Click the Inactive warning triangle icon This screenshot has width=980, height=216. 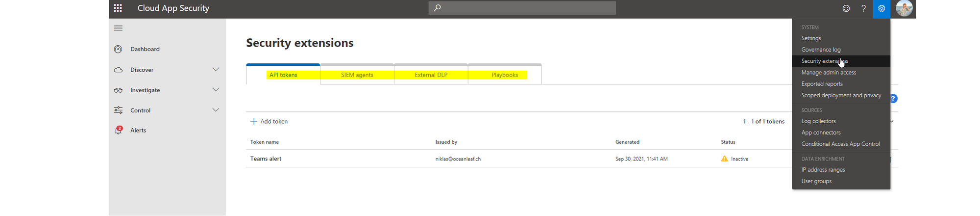(x=724, y=159)
